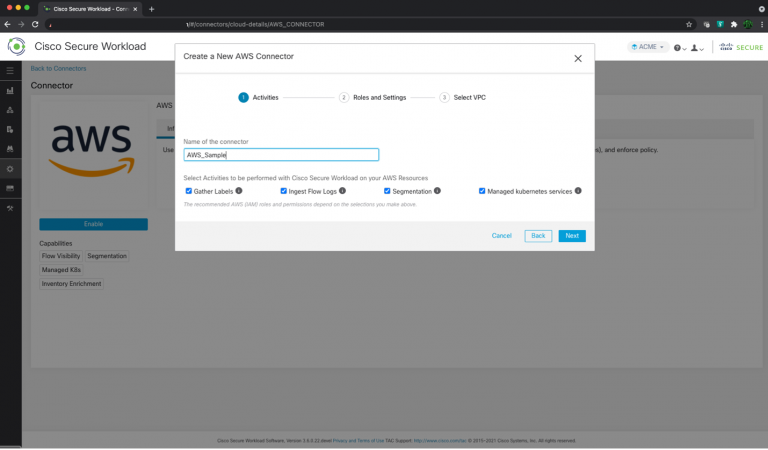Click info icon beside Managed kubernetes services
Screen dimensions: 768x450
(578, 190)
